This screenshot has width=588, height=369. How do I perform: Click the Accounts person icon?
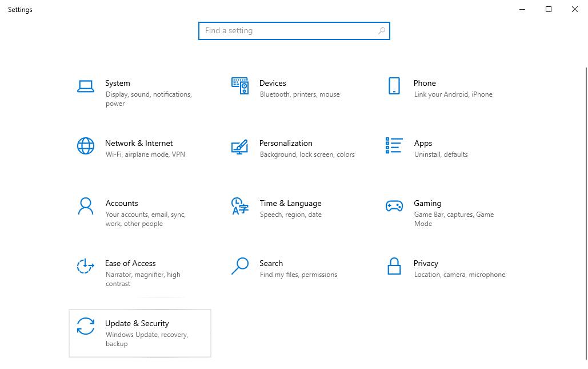pos(85,206)
